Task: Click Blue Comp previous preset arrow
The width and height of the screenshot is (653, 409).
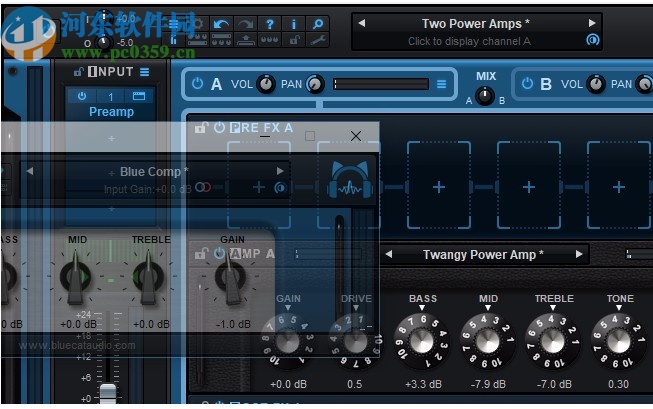Action: tap(30, 171)
